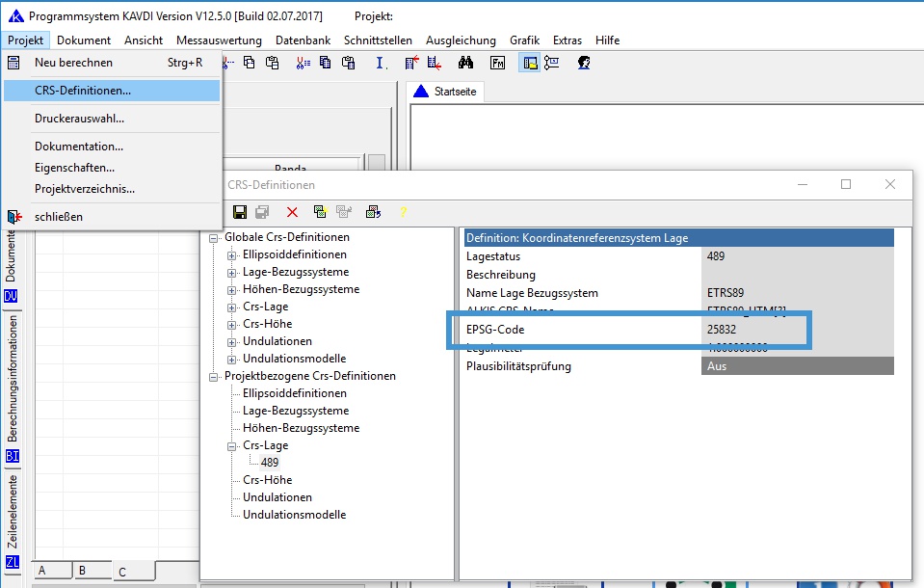Open the Ausgleichung menu
This screenshot has height=588, width=924.
tap(461, 40)
